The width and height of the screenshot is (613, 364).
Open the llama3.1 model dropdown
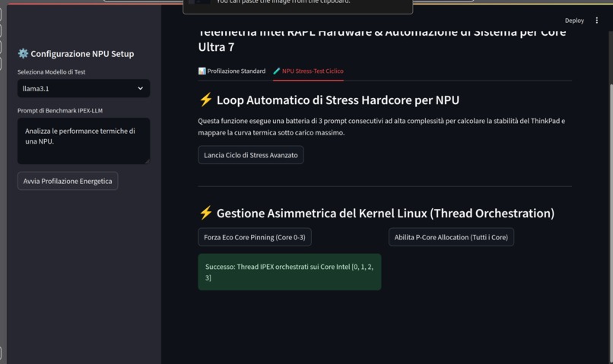tap(84, 88)
